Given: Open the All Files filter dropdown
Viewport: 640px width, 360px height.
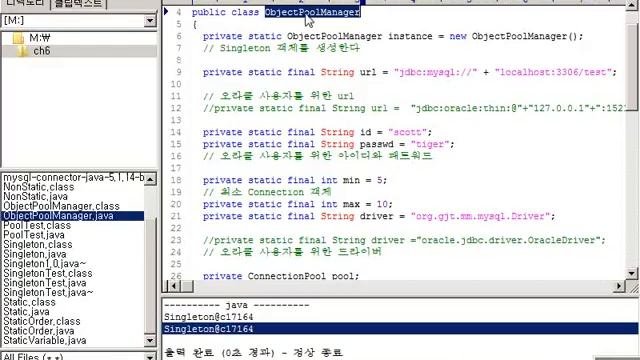Looking at the screenshot, I should point(150,357).
